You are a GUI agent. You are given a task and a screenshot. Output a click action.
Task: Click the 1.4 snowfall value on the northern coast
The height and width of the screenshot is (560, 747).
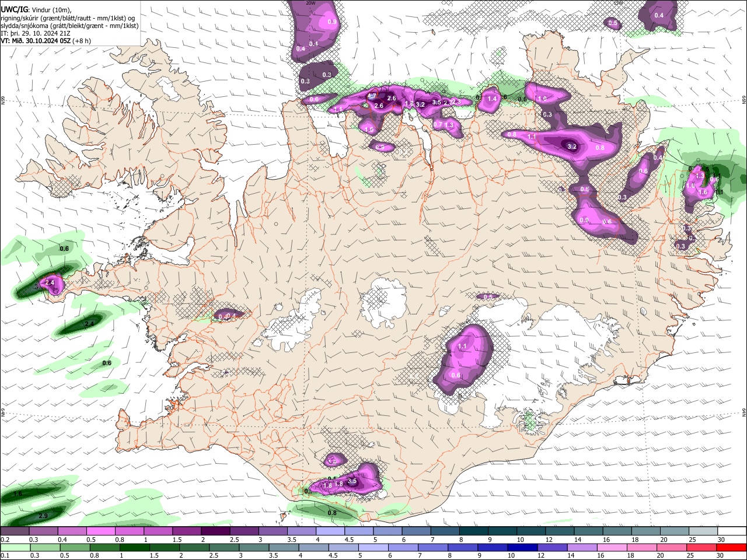492,99
